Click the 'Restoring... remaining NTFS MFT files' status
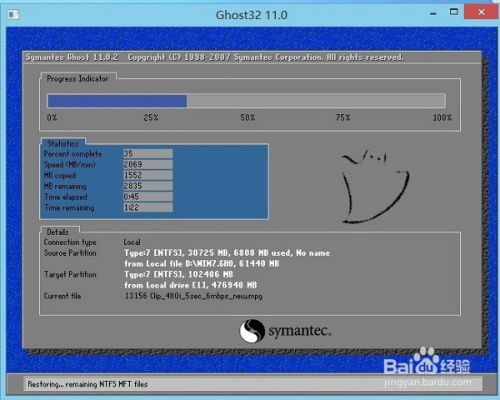The height and width of the screenshot is (400, 500). (87, 384)
